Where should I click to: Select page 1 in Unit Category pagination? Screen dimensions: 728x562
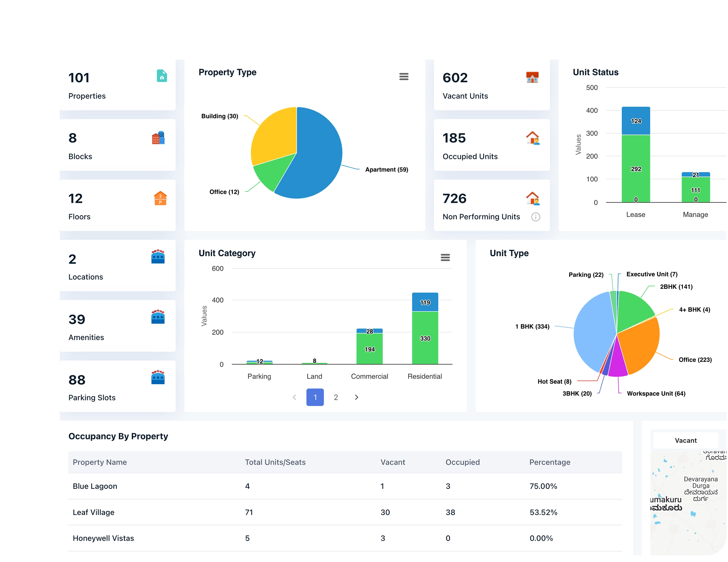(x=315, y=397)
